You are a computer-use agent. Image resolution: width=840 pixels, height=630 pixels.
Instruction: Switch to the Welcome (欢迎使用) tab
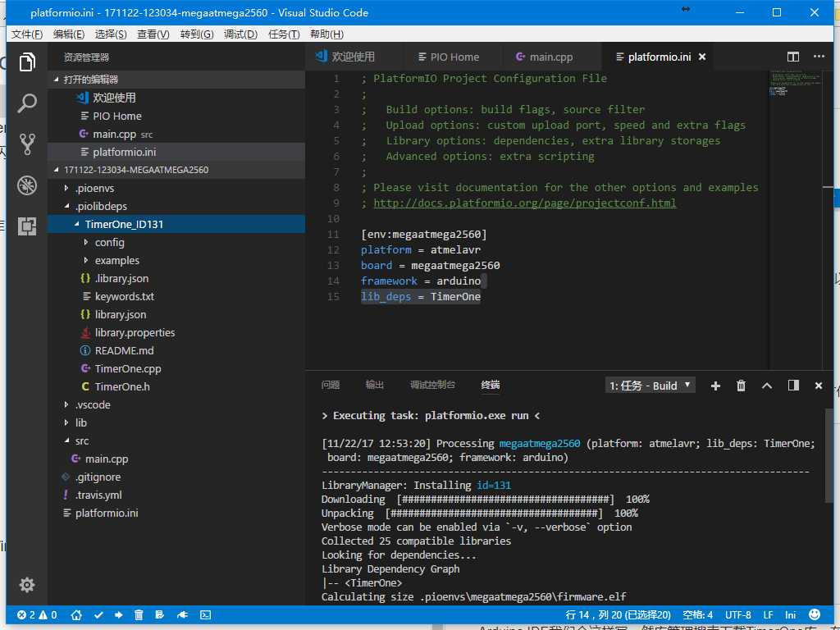click(354, 57)
